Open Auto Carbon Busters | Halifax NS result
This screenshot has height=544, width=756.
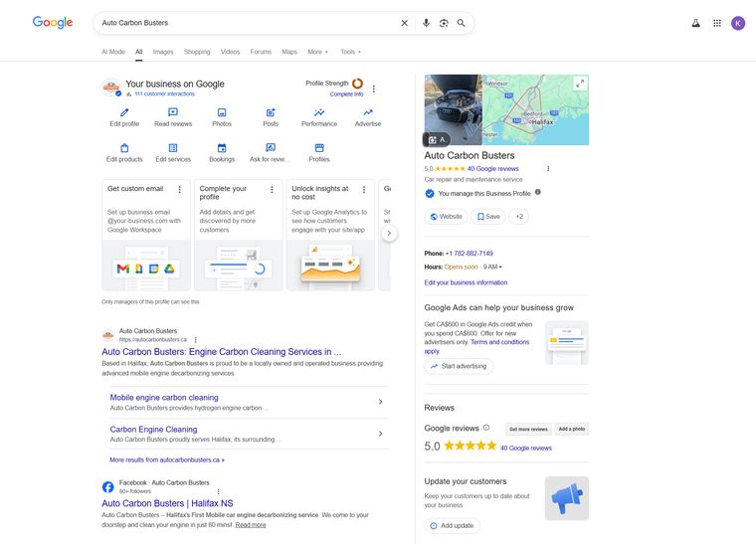pyautogui.click(x=167, y=503)
